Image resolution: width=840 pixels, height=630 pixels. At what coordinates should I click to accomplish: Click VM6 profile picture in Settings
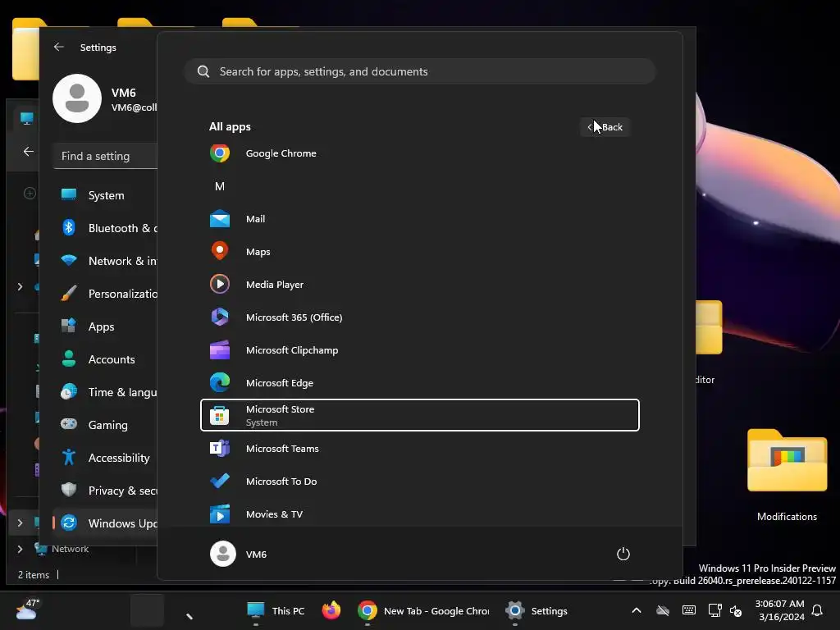coord(77,98)
